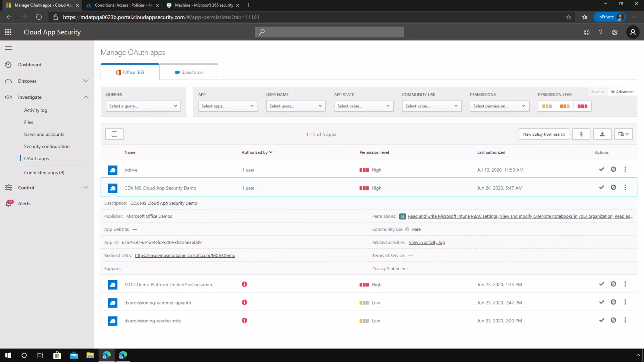Open the Select a query dropdown

[143, 106]
